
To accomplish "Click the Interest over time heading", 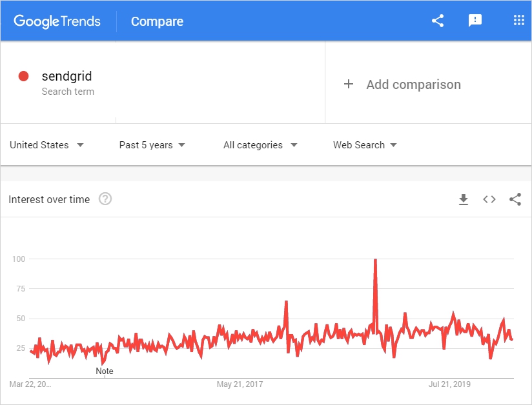I will pyautogui.click(x=49, y=199).
